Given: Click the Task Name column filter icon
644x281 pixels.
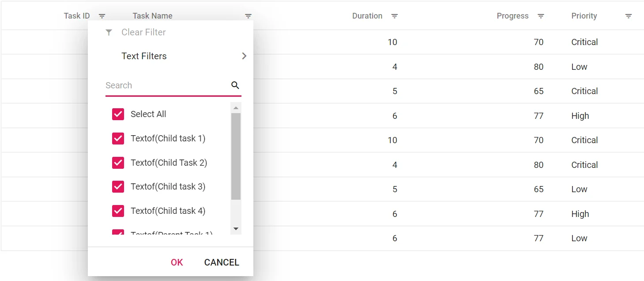Looking at the screenshot, I should [248, 16].
